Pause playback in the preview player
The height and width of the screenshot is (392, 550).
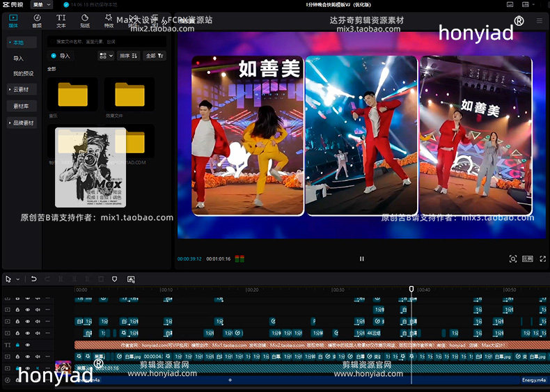pyautogui.click(x=361, y=258)
